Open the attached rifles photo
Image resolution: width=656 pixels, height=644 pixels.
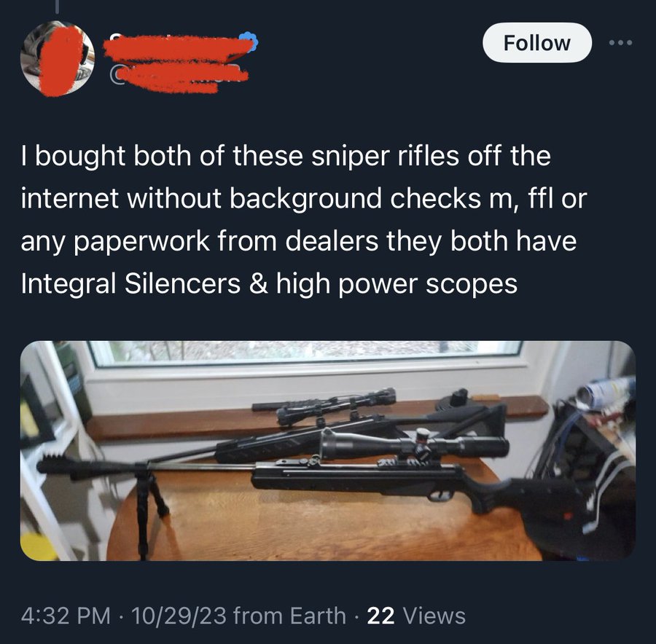(327, 451)
